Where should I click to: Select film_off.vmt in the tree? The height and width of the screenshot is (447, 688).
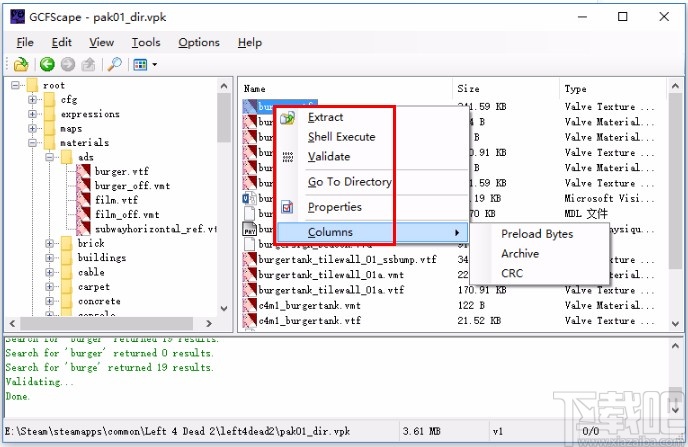127,215
